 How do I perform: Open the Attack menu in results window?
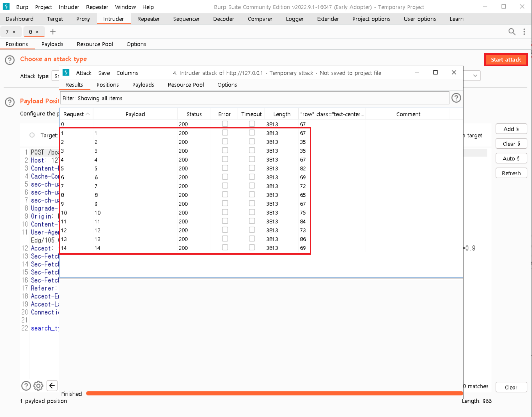[84, 73]
